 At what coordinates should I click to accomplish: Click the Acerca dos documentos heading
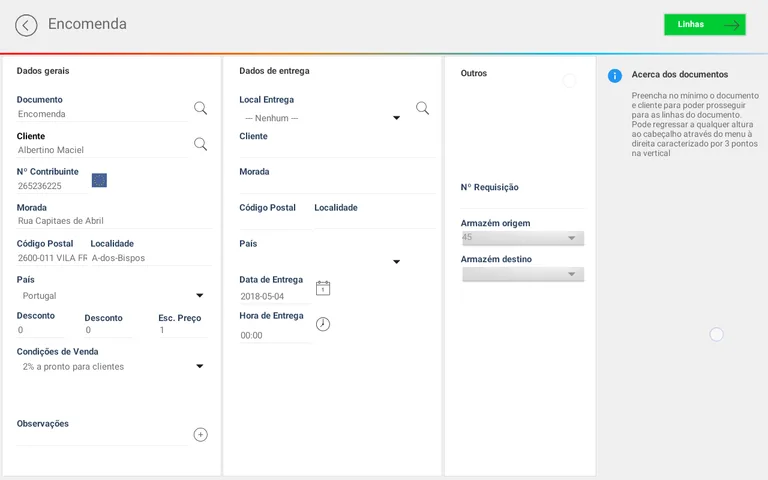click(679, 74)
